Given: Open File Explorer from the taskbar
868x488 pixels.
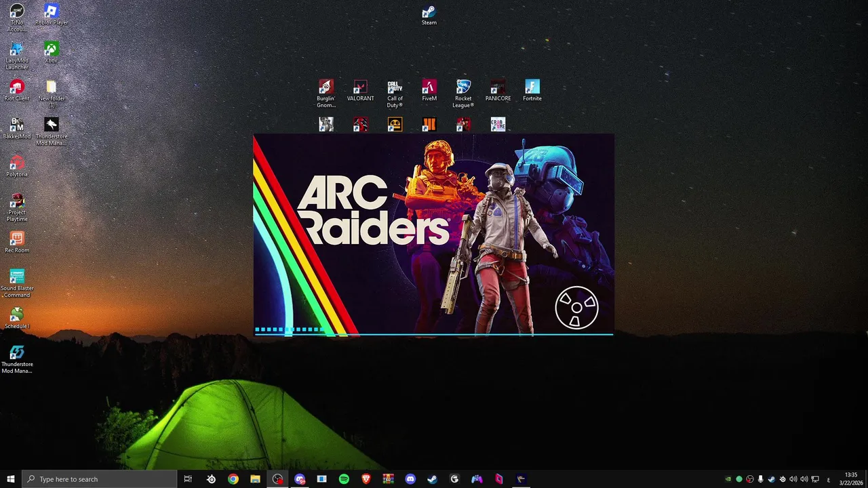Looking at the screenshot, I should [x=255, y=479].
